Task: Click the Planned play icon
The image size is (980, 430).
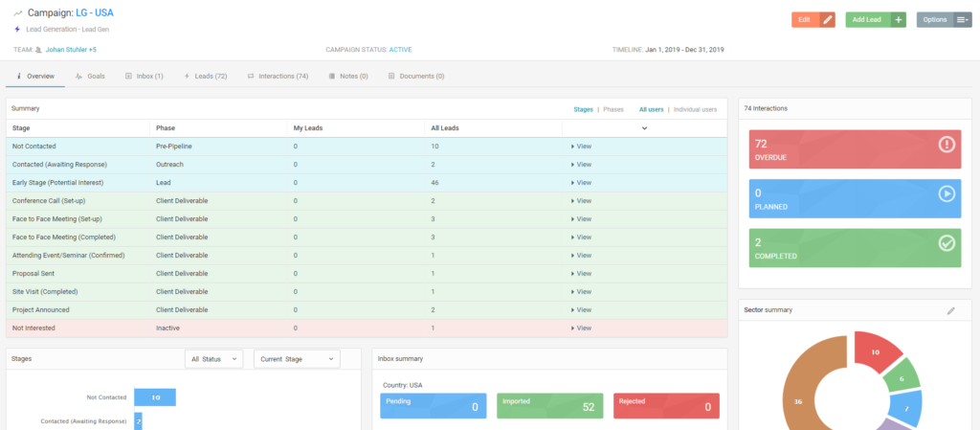Action: [947, 193]
